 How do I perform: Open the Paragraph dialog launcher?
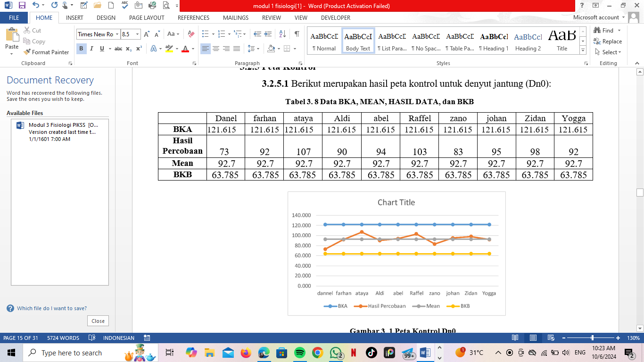[301, 63]
